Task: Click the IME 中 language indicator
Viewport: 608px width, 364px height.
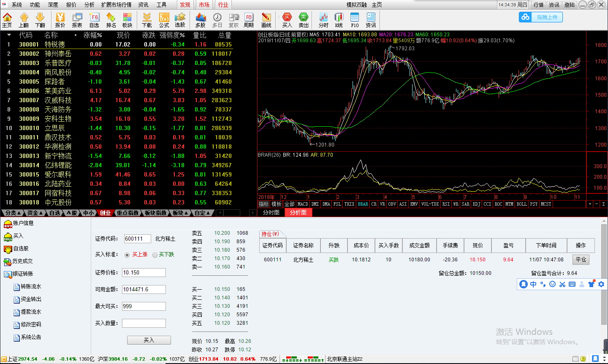Action: coord(533,284)
